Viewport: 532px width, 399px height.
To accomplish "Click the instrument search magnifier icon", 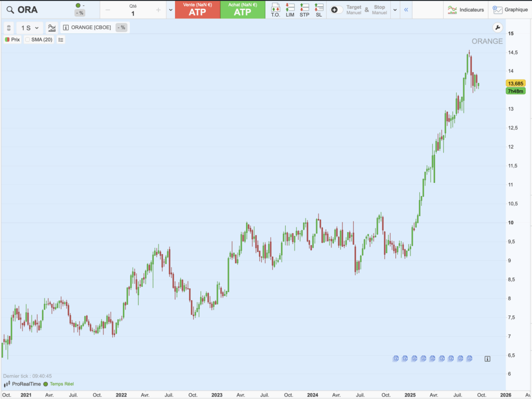I will (x=9, y=9).
